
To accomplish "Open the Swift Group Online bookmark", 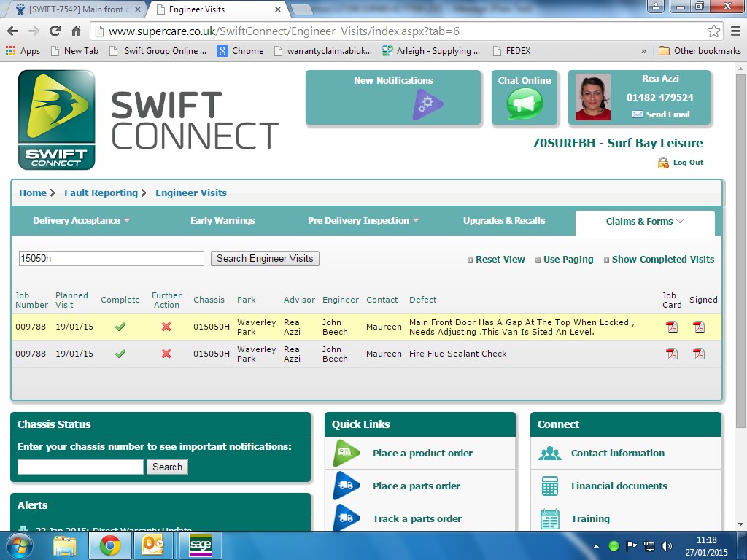I will tap(158, 51).
